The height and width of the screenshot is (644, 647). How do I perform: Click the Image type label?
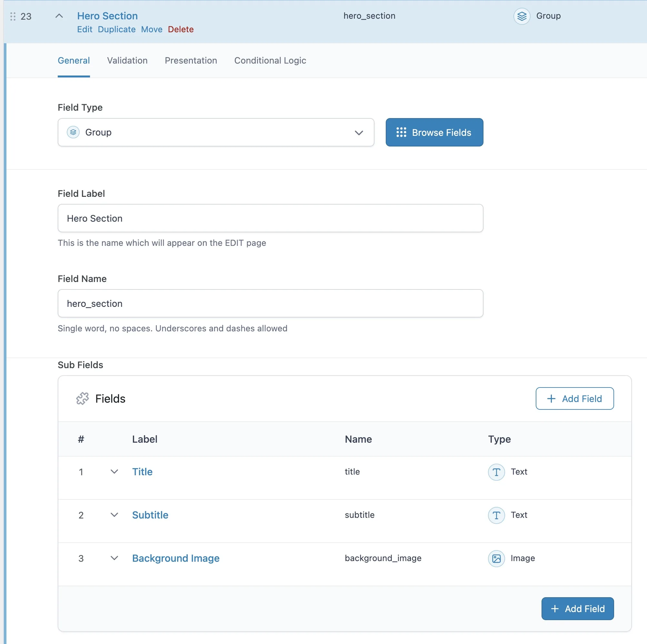point(523,558)
